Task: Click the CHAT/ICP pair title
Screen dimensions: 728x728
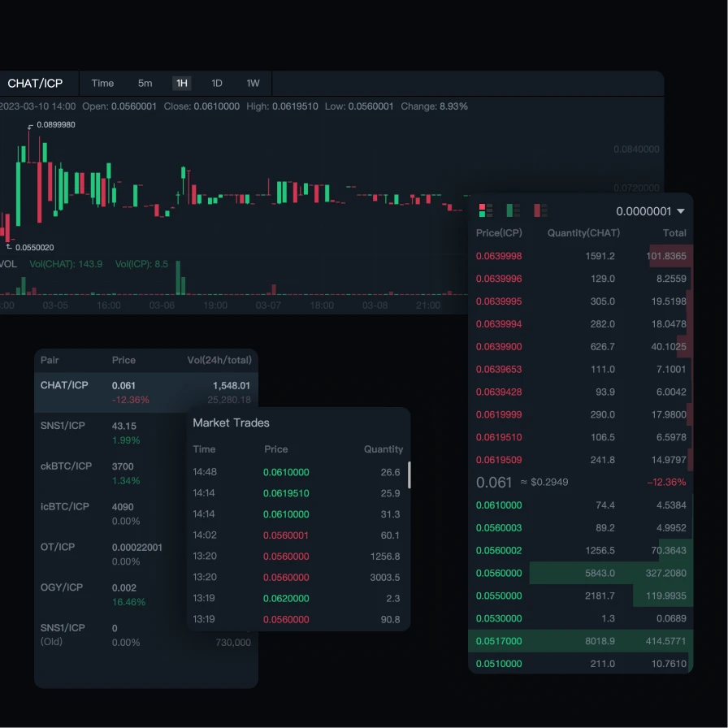Action: pos(35,84)
